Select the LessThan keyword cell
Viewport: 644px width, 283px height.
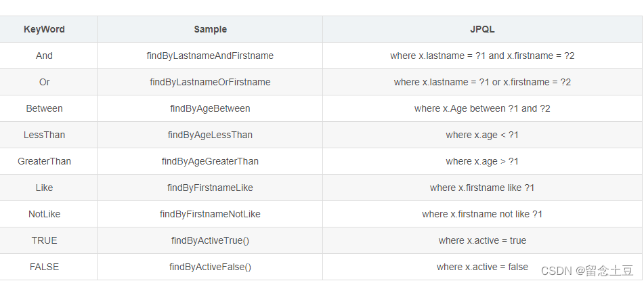click(x=45, y=135)
